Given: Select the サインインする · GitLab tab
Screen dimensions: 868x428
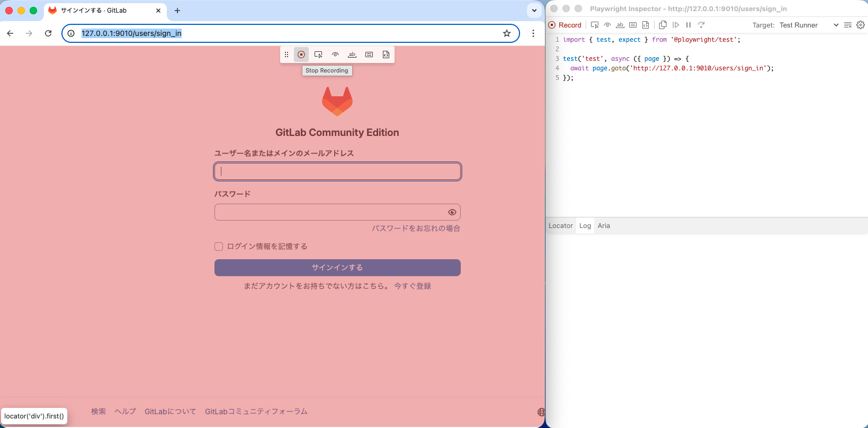Looking at the screenshot, I should pyautogui.click(x=105, y=11).
